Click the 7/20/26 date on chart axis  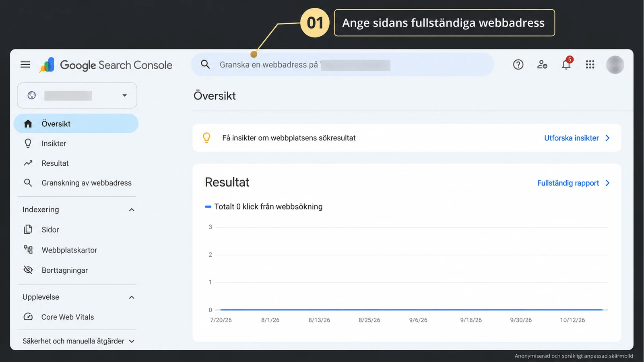[221, 320]
